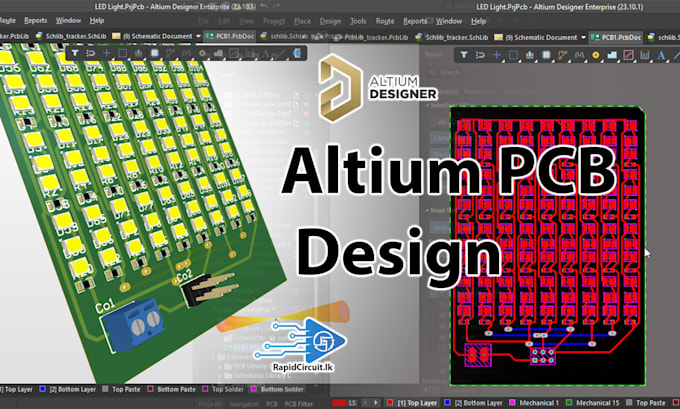
Task: Click the blue Bottom Layer swatch in right window
Action: pyautogui.click(x=448, y=403)
